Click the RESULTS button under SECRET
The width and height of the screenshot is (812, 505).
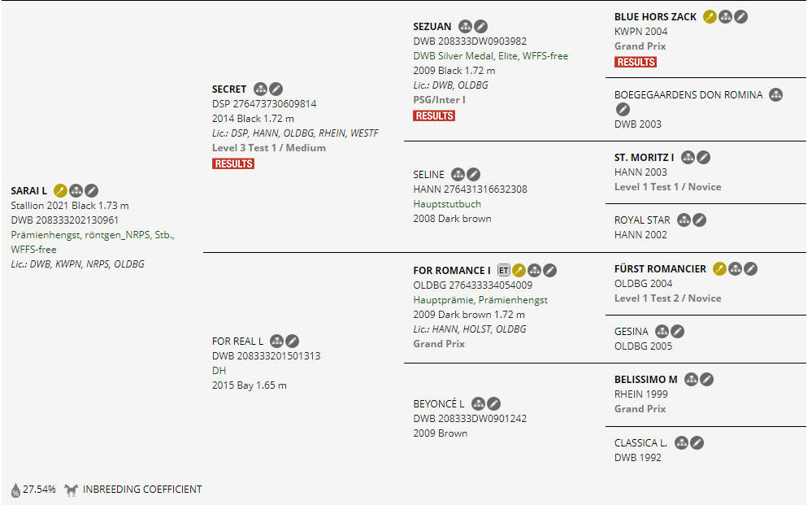[x=233, y=163]
